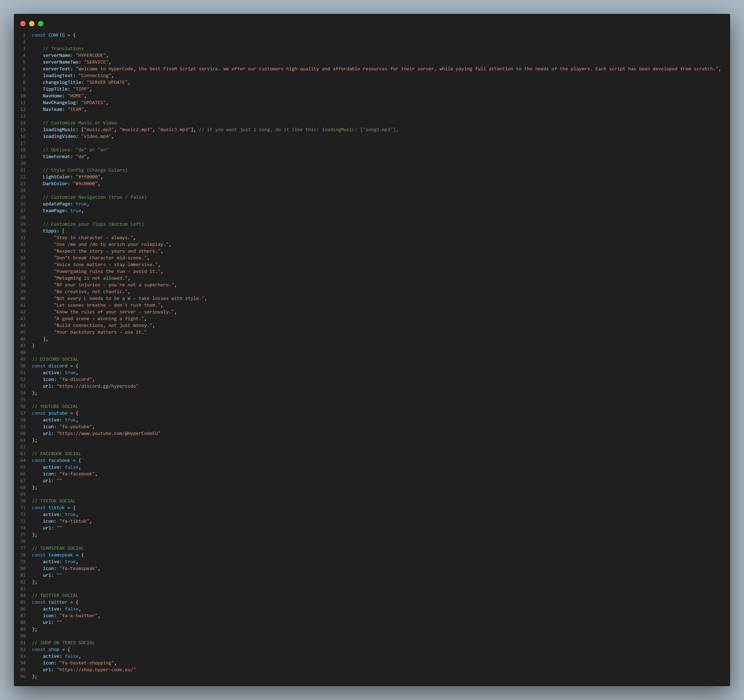
Task: Select the "video.mp4" loadingVideo value
Action: point(96,136)
